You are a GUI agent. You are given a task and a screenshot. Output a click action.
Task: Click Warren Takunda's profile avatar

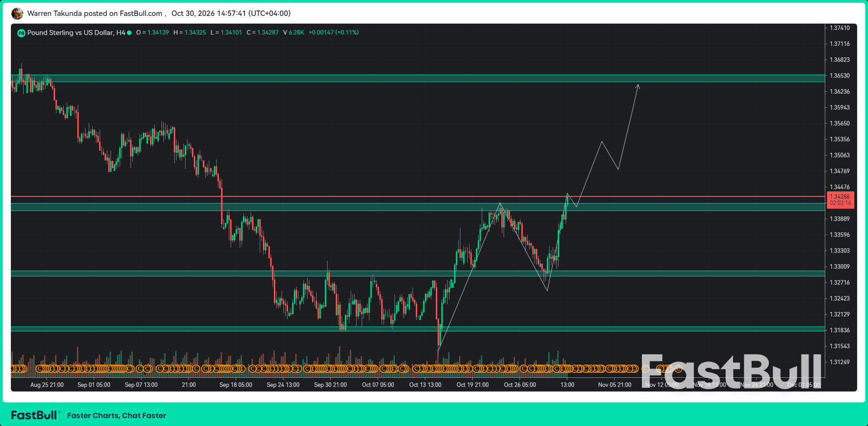[17, 14]
